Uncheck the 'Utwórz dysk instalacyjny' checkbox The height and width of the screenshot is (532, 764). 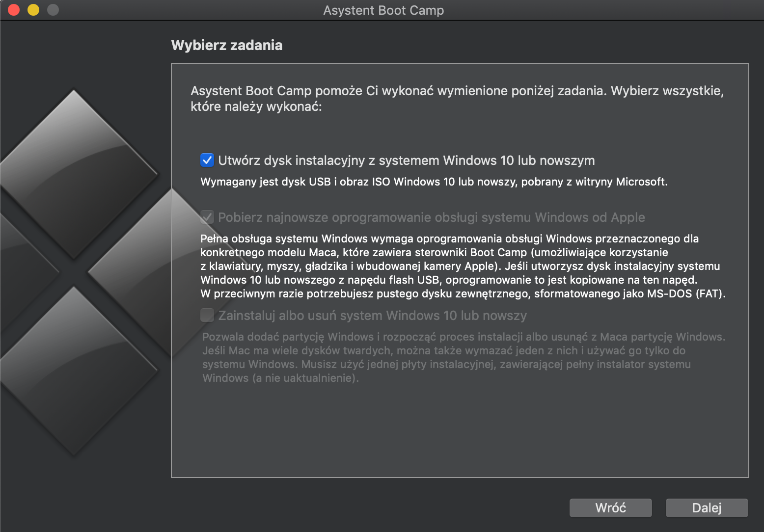207,160
